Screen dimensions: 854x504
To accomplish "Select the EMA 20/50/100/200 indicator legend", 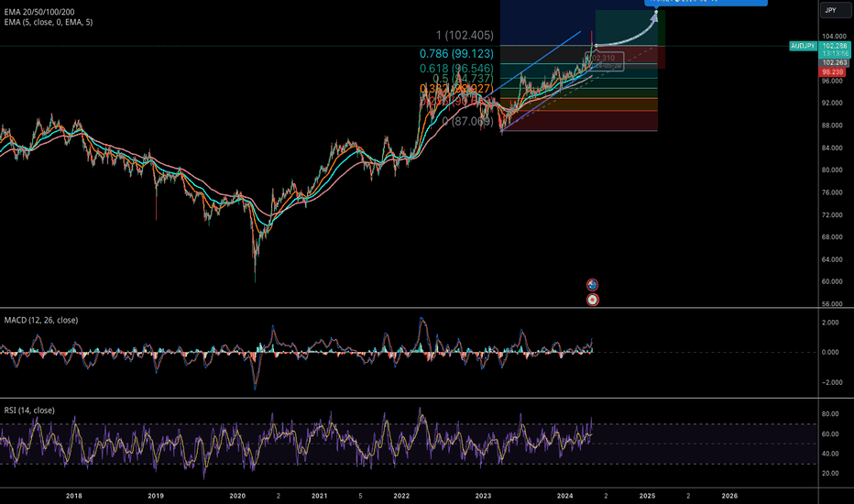I will pyautogui.click(x=39, y=12).
